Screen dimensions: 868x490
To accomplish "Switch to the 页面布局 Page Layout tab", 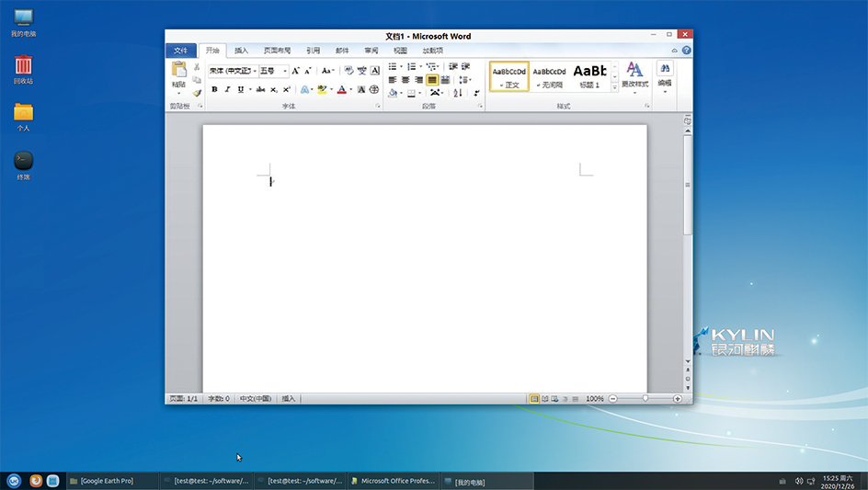I will (x=278, y=51).
